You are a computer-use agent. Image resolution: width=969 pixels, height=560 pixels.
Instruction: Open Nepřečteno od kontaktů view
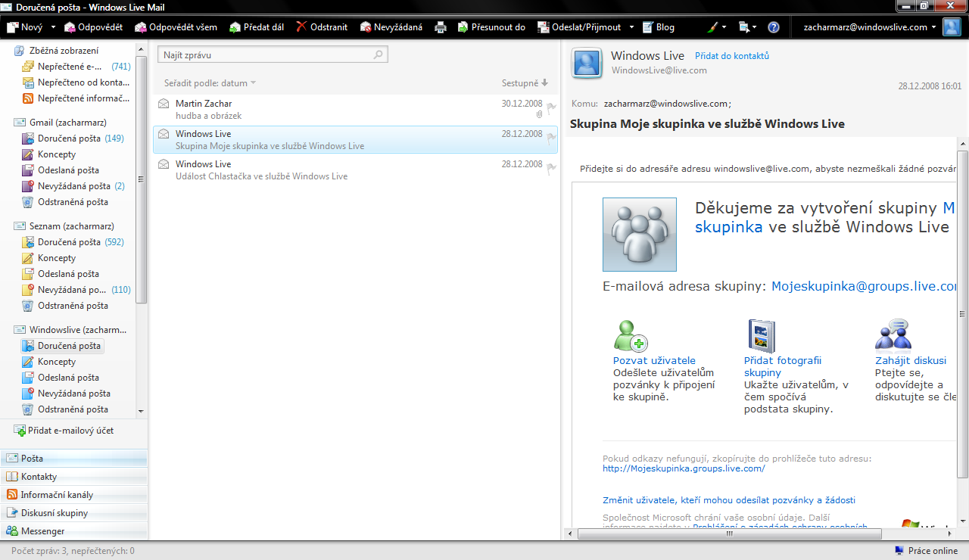[x=76, y=82]
